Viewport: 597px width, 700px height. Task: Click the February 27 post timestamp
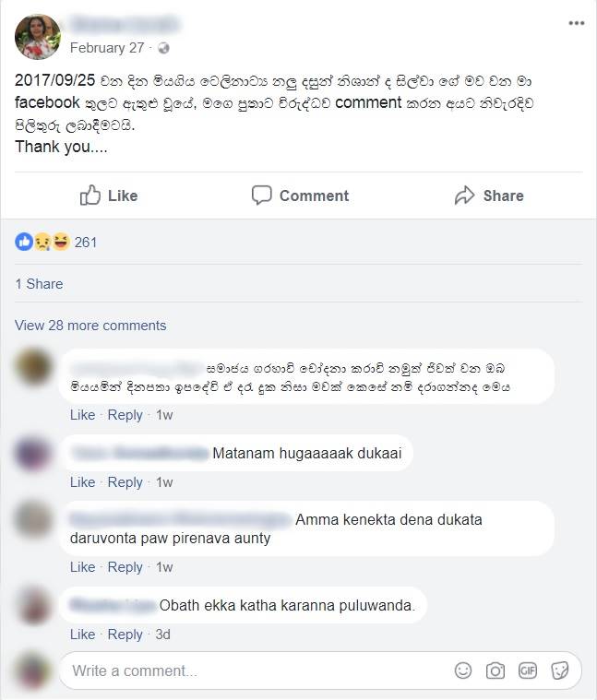(x=107, y=48)
